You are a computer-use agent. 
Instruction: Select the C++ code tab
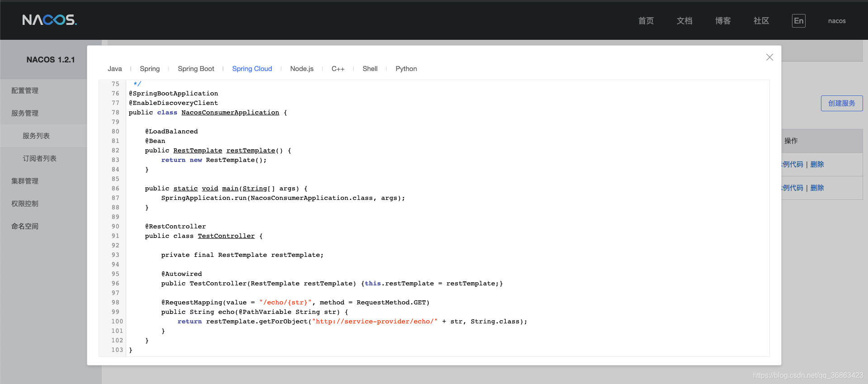pos(338,69)
